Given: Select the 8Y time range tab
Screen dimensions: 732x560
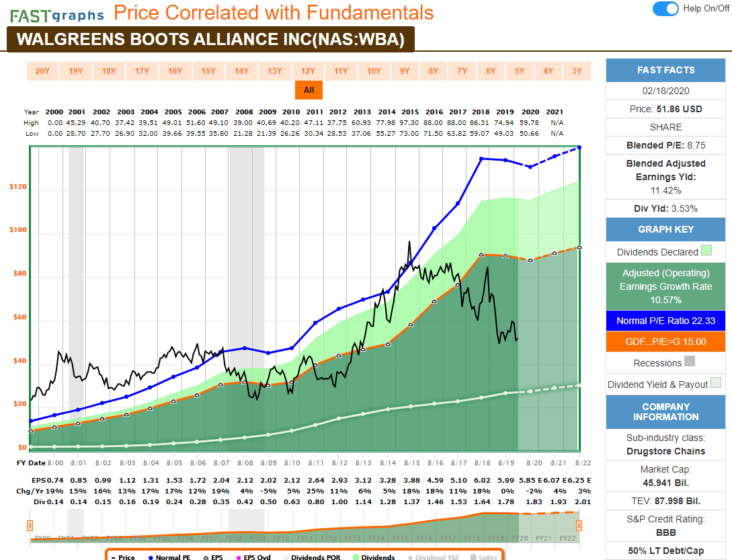Looking at the screenshot, I should [x=434, y=71].
